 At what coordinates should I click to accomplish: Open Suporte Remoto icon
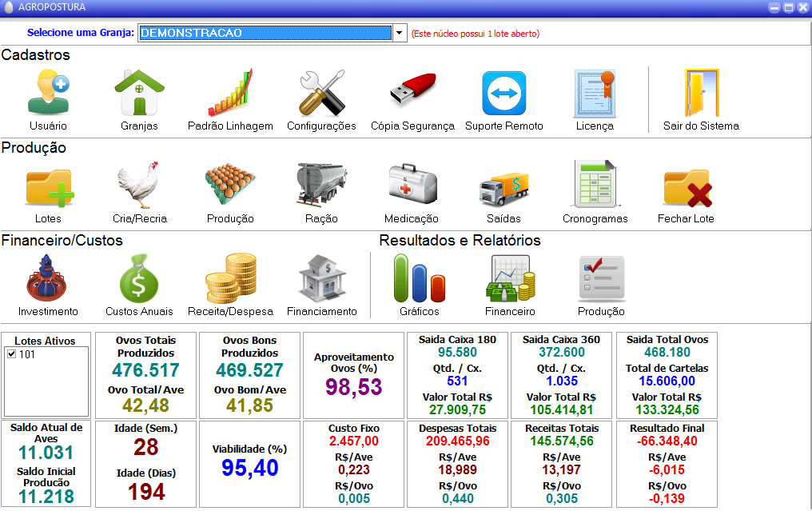tap(504, 93)
